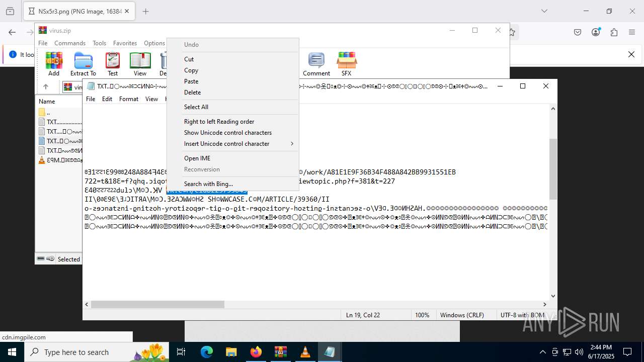The height and width of the screenshot is (362, 644).
Task: Open WinRAR Options menu
Action: 154,43
